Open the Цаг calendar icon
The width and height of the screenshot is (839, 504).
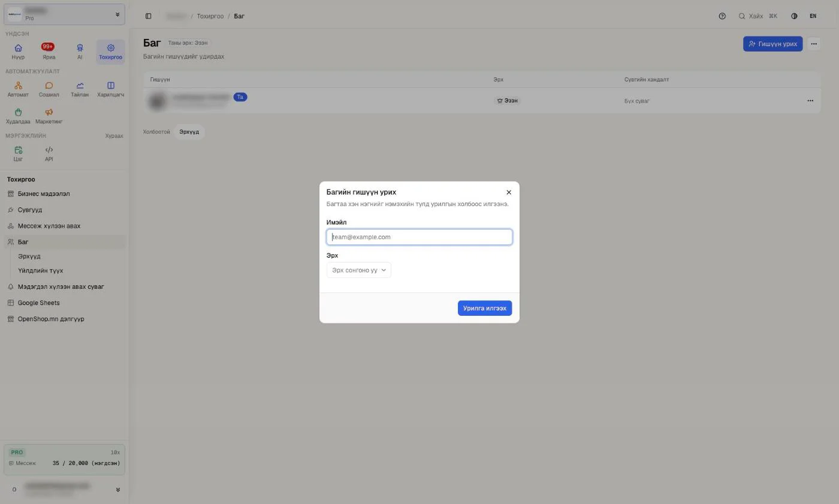18,154
